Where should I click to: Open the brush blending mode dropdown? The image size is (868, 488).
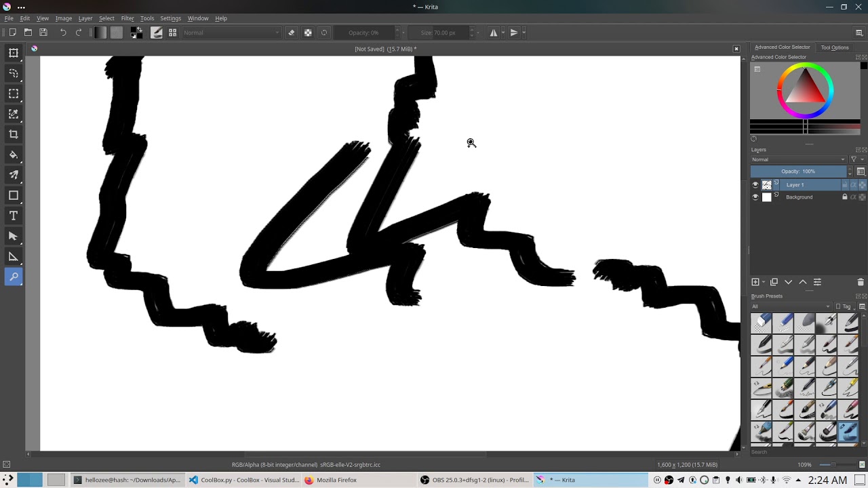coord(231,33)
